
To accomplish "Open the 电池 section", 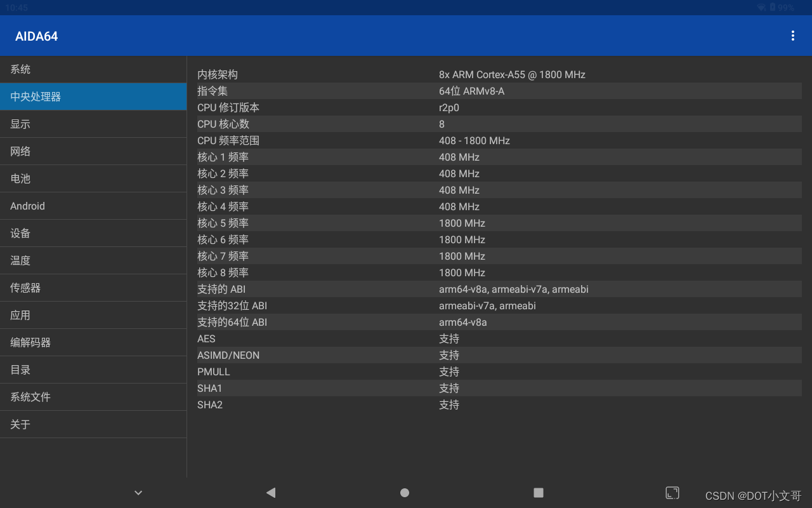I will point(93,178).
